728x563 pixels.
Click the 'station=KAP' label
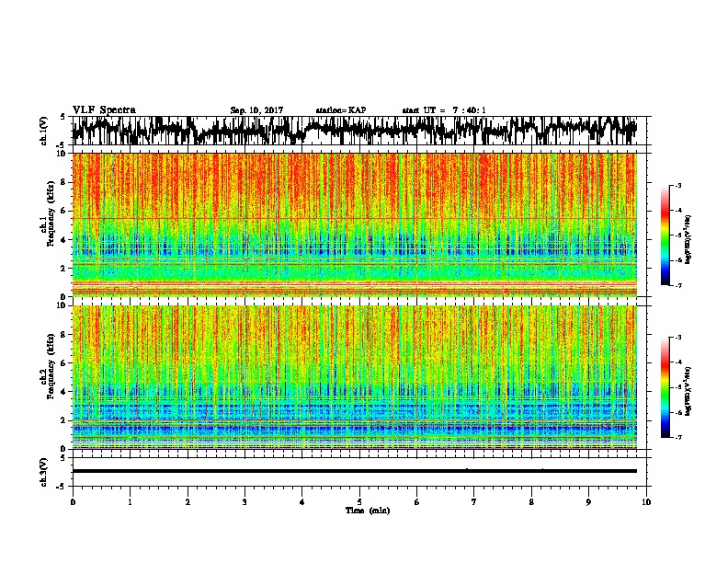[341, 110]
